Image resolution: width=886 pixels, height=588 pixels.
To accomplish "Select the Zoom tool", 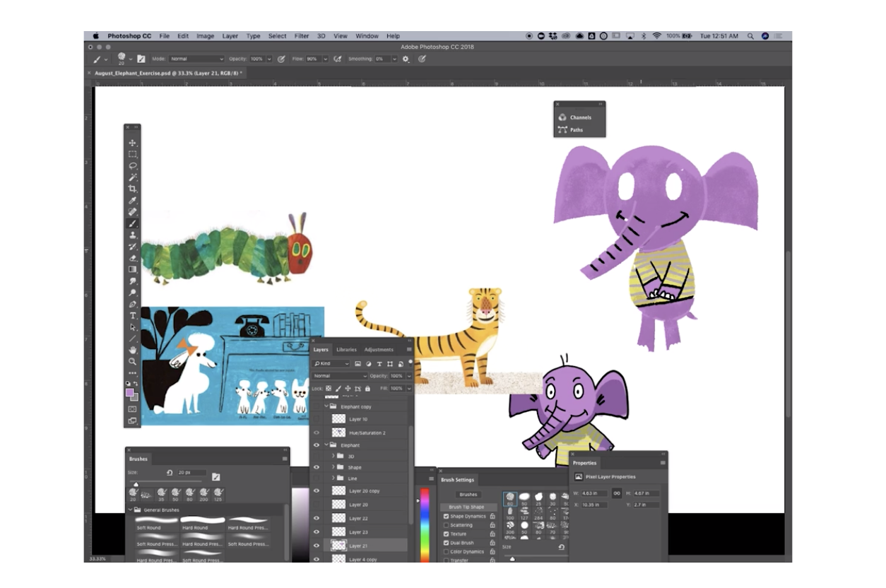I will click(x=132, y=361).
